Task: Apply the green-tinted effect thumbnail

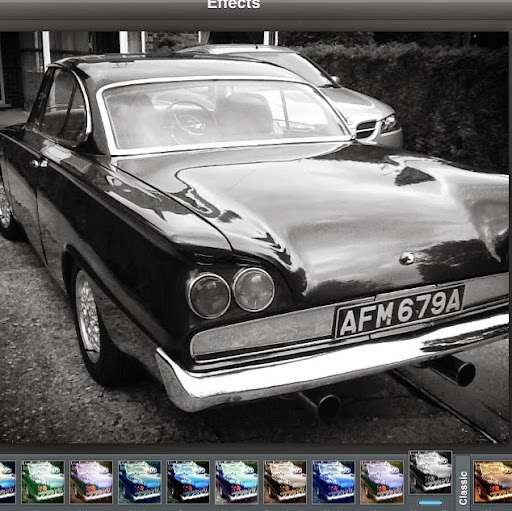Action: coord(43,482)
